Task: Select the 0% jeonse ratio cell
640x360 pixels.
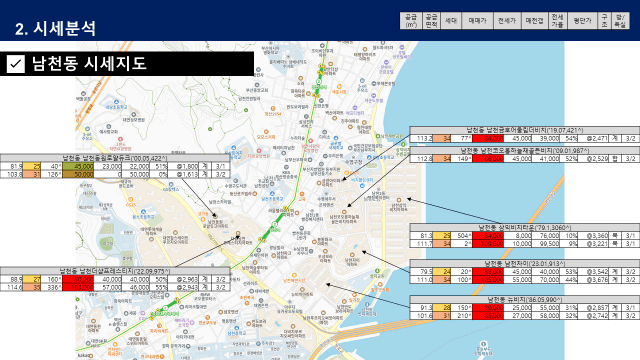Action: coord(160,174)
